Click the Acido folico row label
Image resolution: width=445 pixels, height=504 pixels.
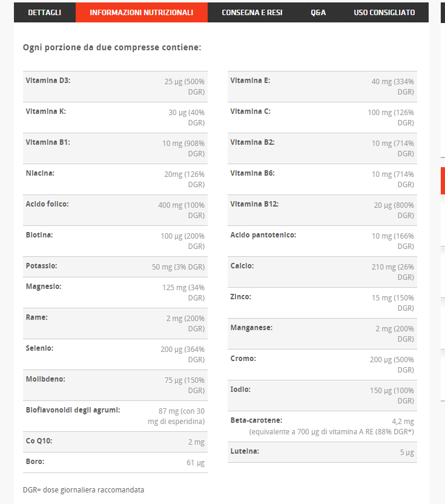(x=47, y=204)
